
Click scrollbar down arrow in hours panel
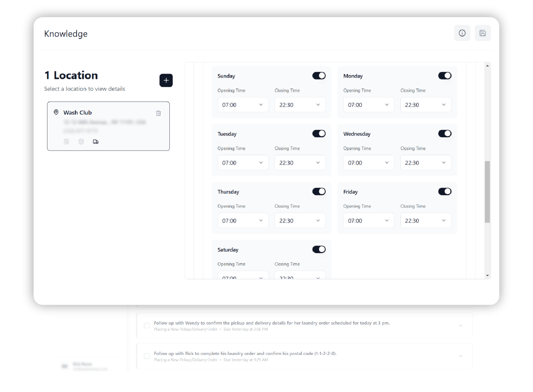487,275
